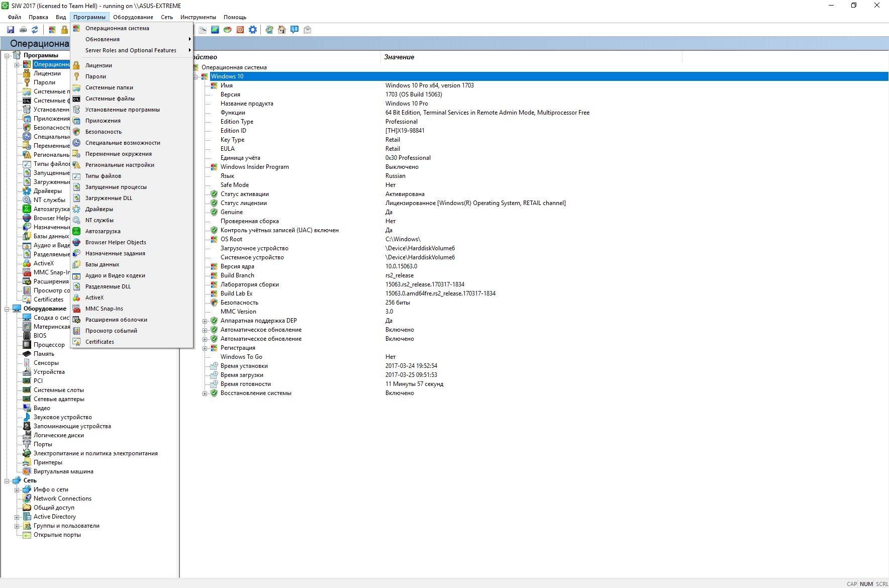
Task: Click the Логические диски drive icon
Action: click(27, 435)
